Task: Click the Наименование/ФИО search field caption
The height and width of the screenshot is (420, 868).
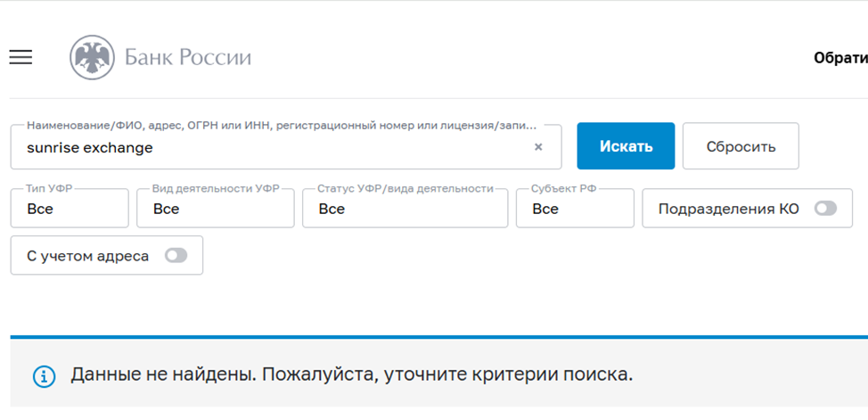Action: [283, 126]
